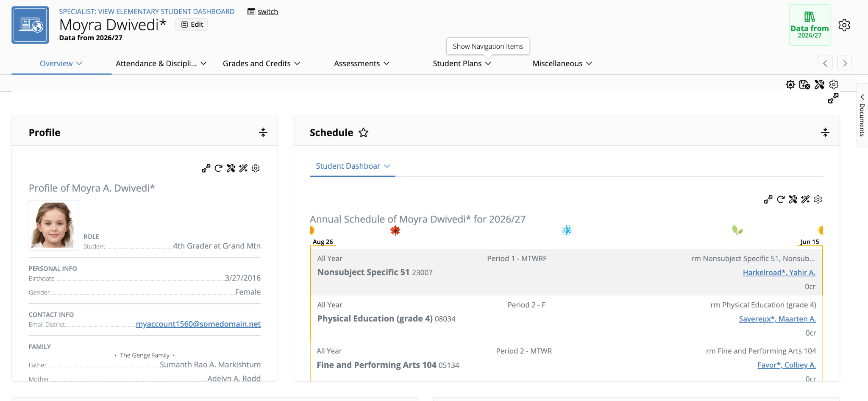
Task: Open the Annual Schedule gear settings
Action: click(818, 199)
